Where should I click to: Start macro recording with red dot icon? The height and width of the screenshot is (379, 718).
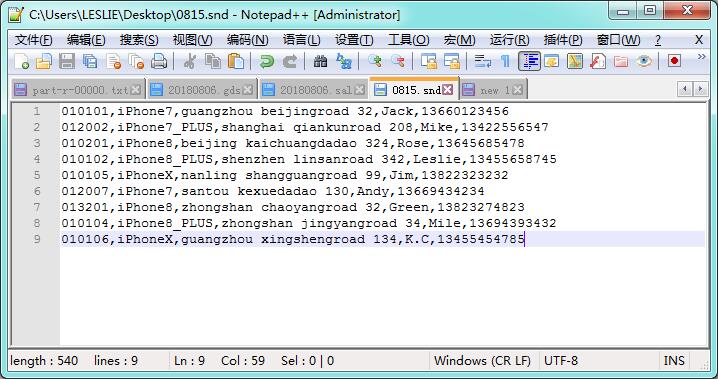pyautogui.click(x=674, y=61)
